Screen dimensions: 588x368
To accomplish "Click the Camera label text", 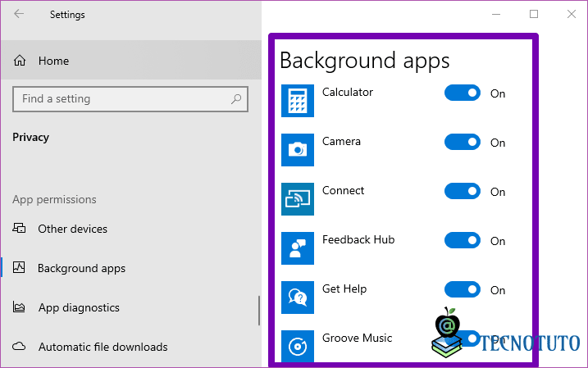I will [x=341, y=141].
